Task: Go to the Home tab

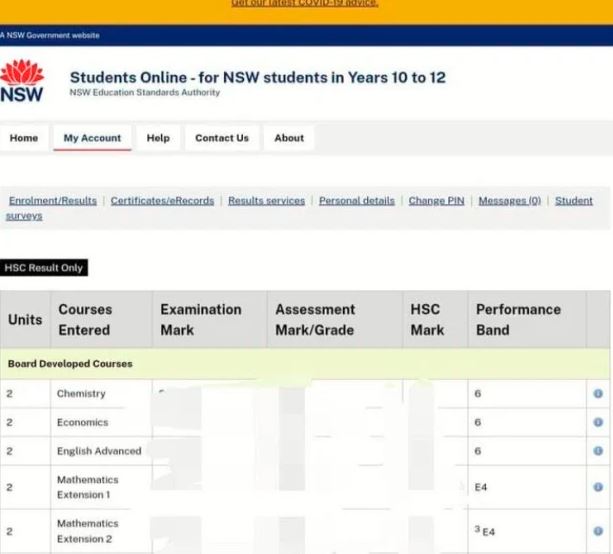Action: (x=24, y=138)
